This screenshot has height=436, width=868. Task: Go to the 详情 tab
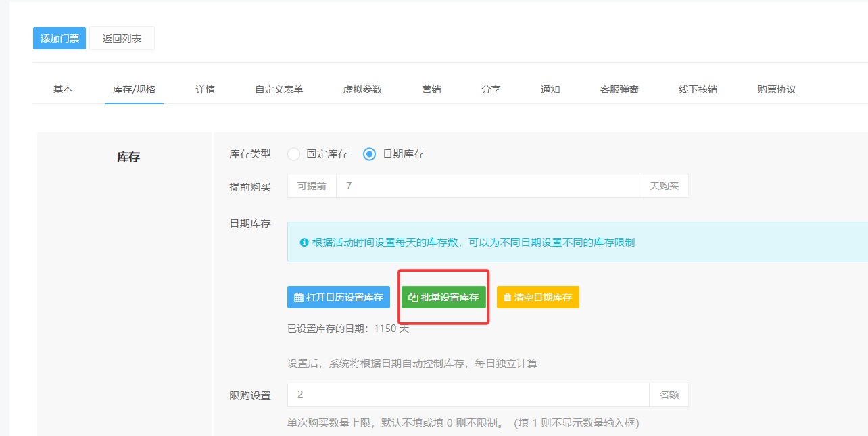point(206,89)
